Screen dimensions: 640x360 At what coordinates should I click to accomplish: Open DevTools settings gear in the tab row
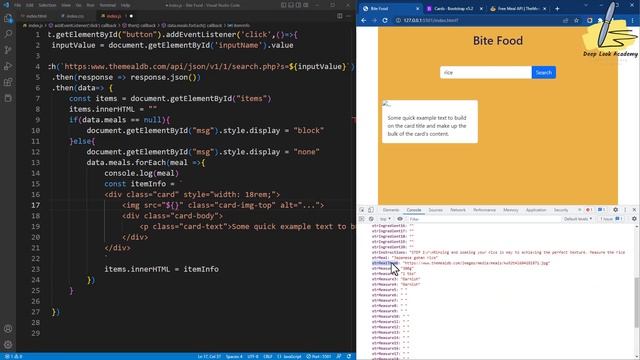(x=616, y=210)
